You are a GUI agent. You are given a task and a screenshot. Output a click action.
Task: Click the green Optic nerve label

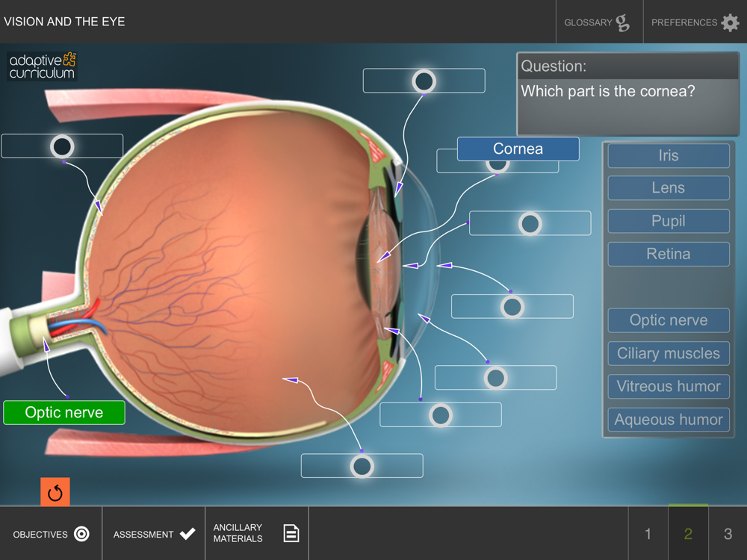[x=64, y=412]
